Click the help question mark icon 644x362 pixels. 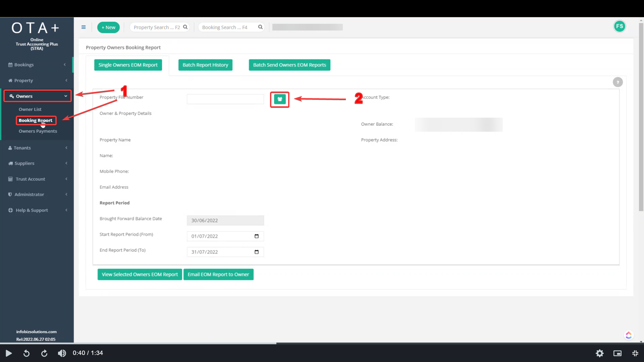click(x=618, y=82)
